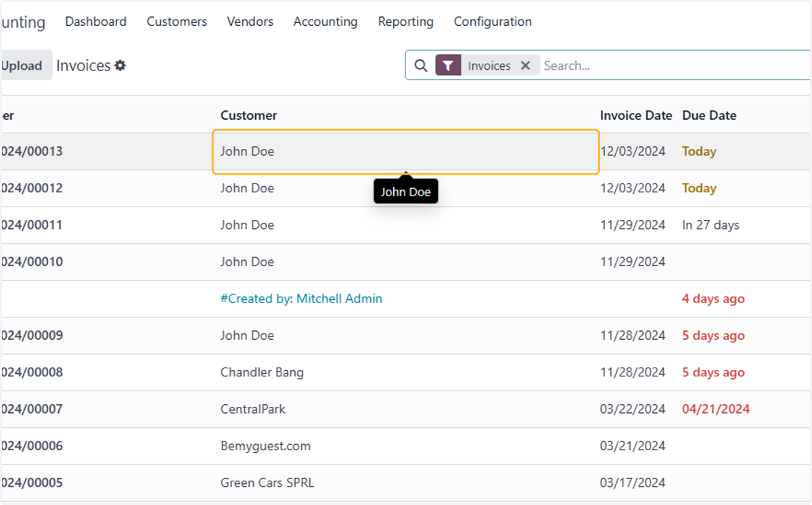
Task: Remove the Invoices filter facet
Action: (525, 66)
